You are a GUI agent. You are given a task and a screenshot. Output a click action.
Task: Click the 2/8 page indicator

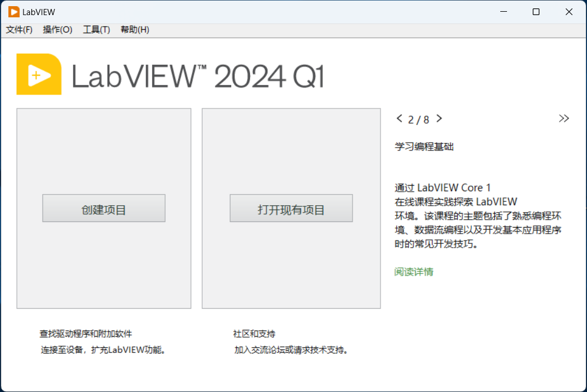(x=419, y=119)
